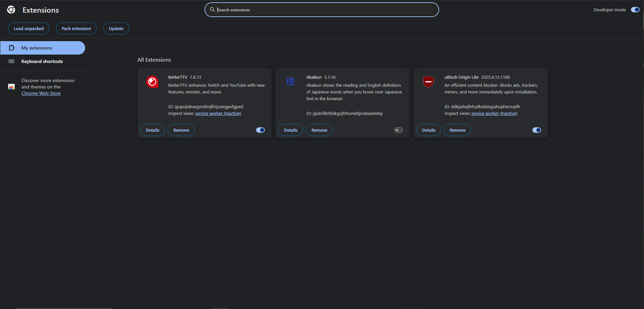Screen dimensions: 644x309
Task: Remove the BetterTTV extension
Action: pyautogui.click(x=181, y=130)
